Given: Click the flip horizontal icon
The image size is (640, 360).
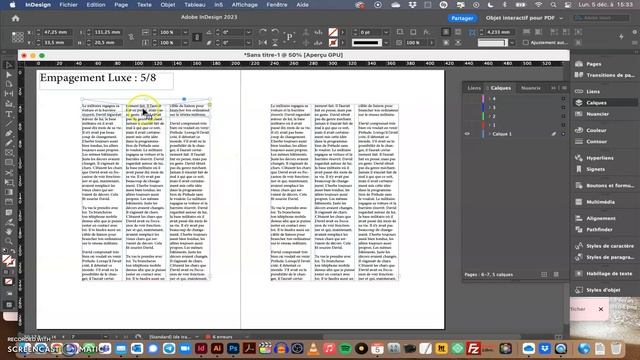Looking at the screenshot, I should pos(262,42).
